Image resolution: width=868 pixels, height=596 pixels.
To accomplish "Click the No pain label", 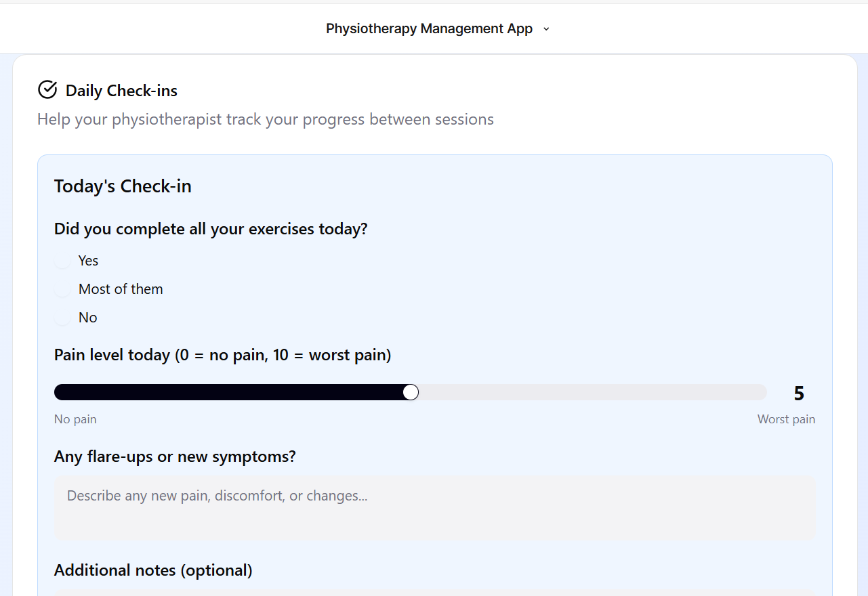I will tap(75, 419).
